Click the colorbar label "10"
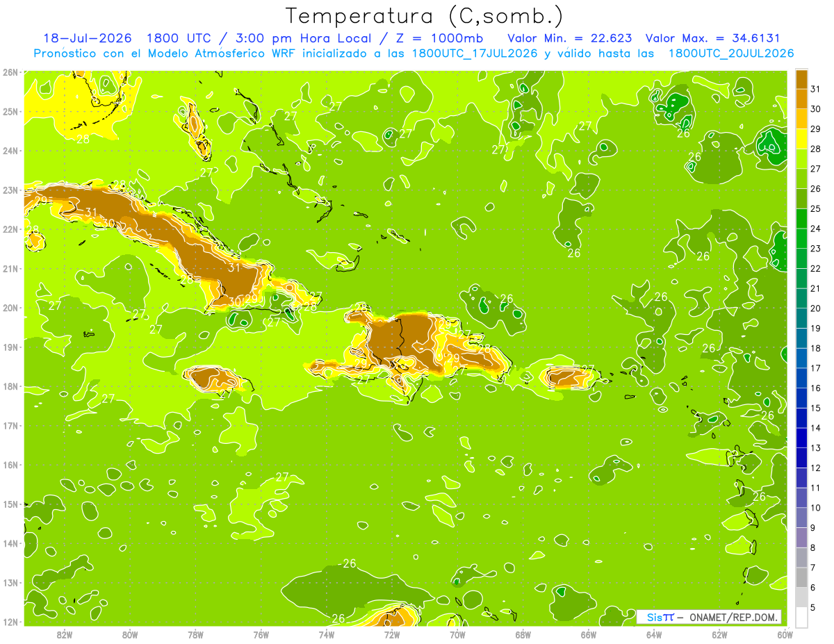The image size is (834, 644). 815,508
